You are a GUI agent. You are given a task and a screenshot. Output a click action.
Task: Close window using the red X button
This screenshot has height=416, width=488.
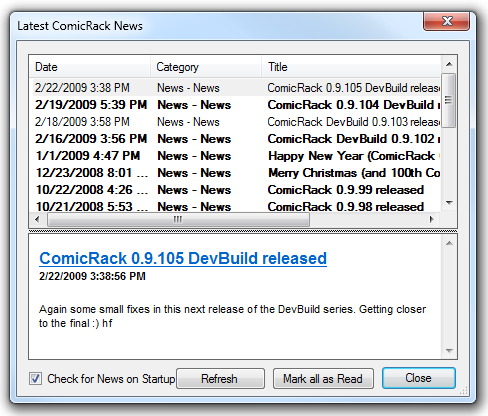click(x=447, y=21)
